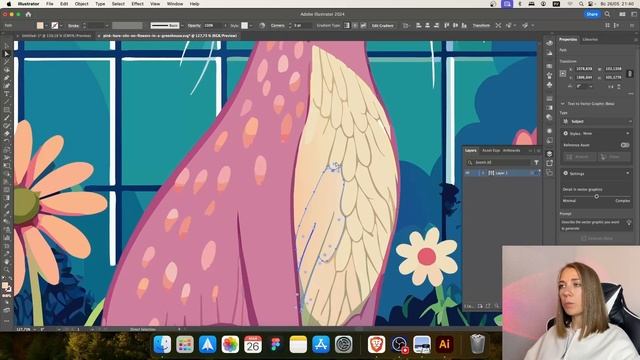Screen dimensions: 640x360
Task: Toggle the Reference Asset switch
Action: click(624, 145)
